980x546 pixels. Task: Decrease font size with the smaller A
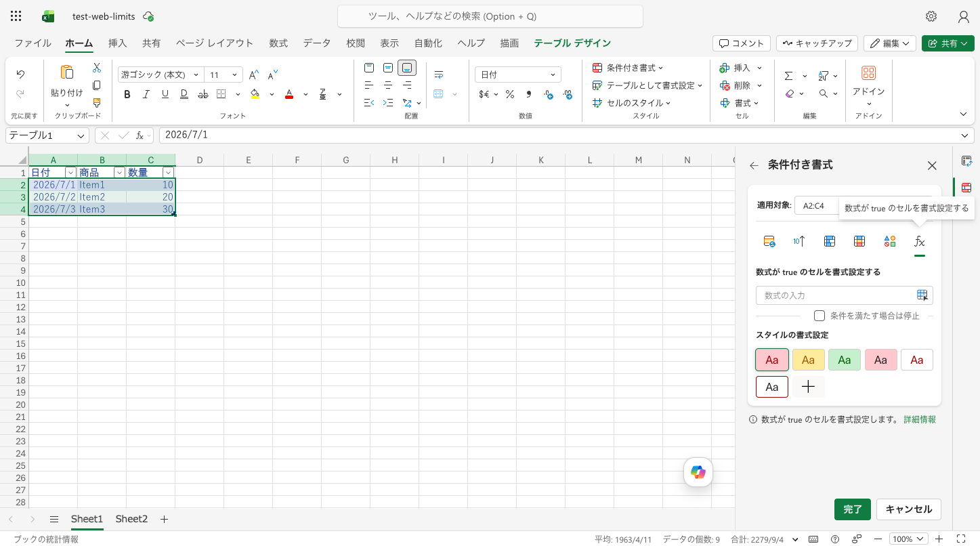[x=272, y=75]
